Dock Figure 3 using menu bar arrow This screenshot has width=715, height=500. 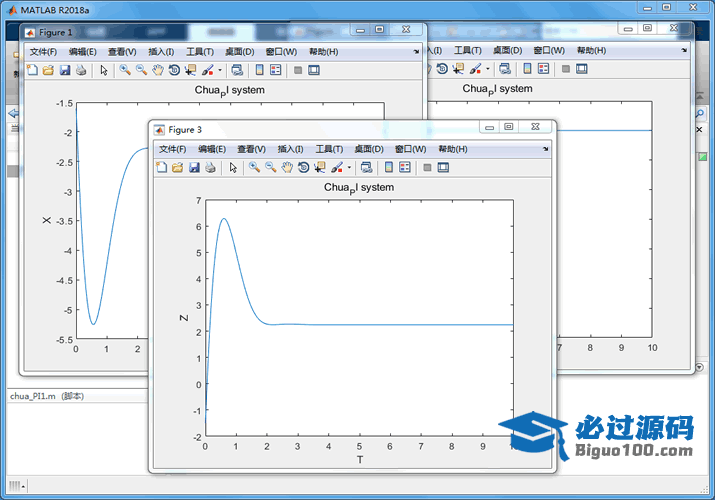pos(546,149)
